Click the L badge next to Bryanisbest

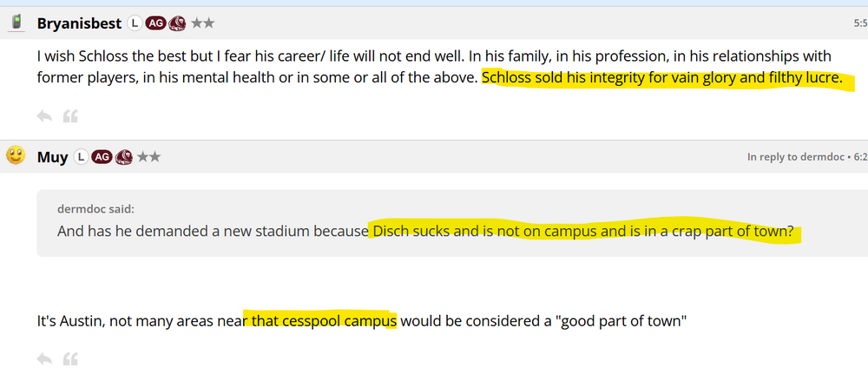[x=135, y=23]
